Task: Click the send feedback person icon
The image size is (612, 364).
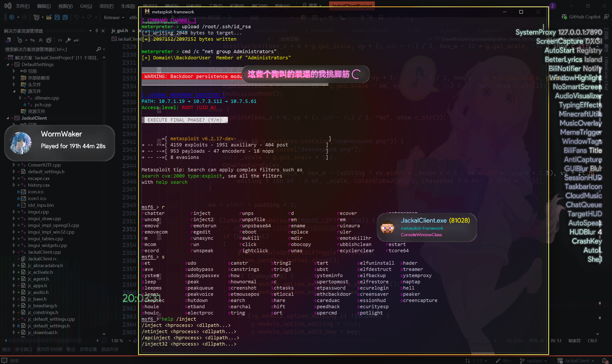Action: coord(606,17)
